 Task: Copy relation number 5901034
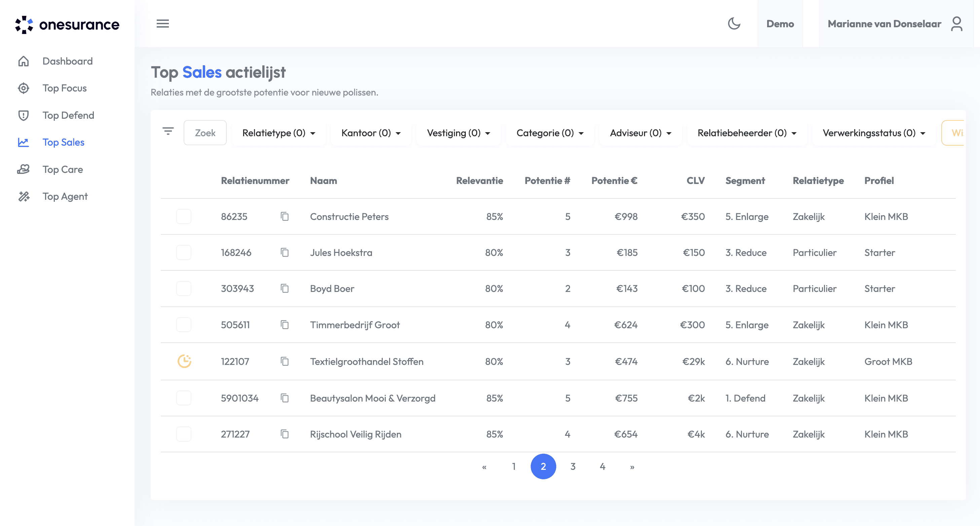click(x=285, y=398)
